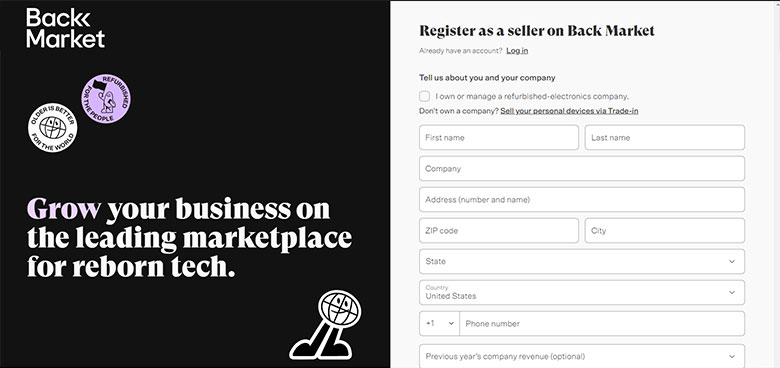
Task: Select the Company input field
Action: (582, 169)
